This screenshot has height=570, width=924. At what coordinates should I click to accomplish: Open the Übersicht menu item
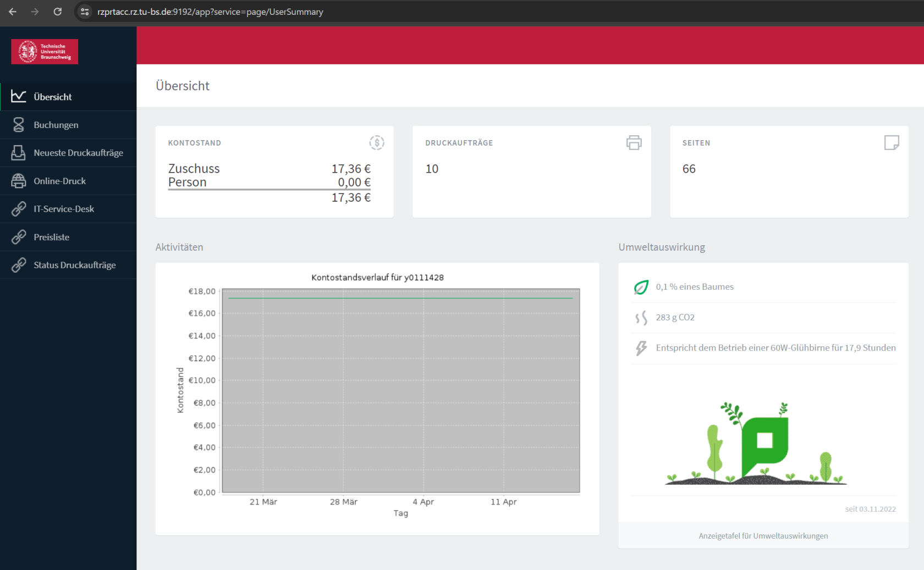click(68, 97)
